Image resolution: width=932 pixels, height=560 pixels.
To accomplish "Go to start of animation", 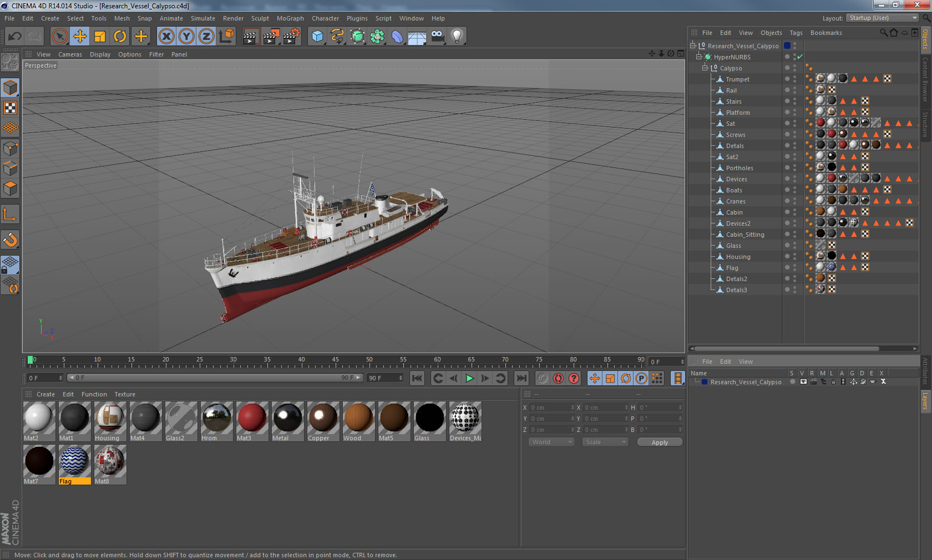I will tap(417, 378).
